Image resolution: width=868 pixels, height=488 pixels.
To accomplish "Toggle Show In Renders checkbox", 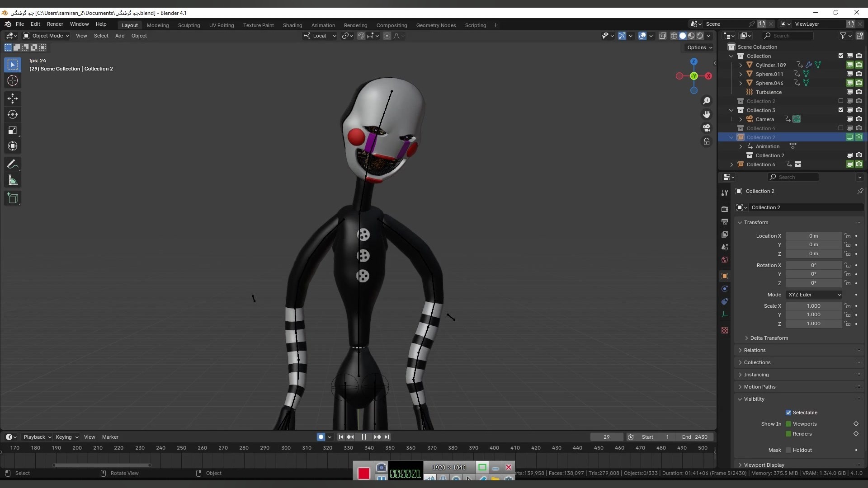I will click(x=788, y=434).
